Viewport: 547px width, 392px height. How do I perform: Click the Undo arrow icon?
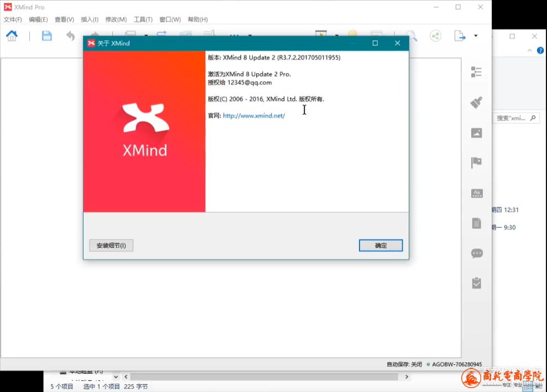click(70, 36)
